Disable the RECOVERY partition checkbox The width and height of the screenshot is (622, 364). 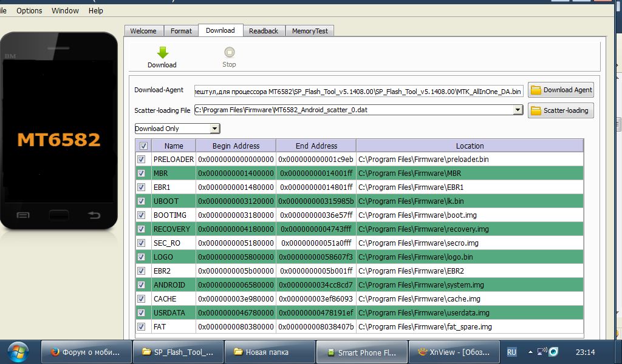142,229
